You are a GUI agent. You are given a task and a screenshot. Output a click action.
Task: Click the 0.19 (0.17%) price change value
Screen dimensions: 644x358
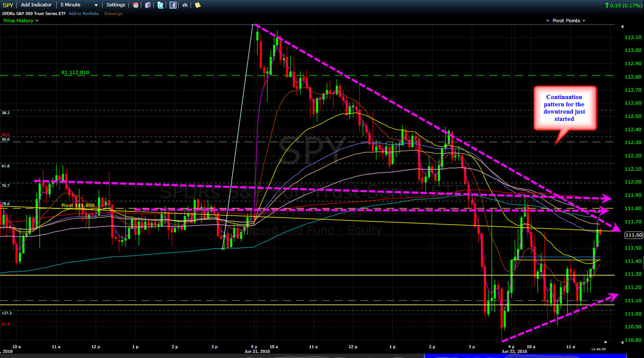tap(626, 5)
